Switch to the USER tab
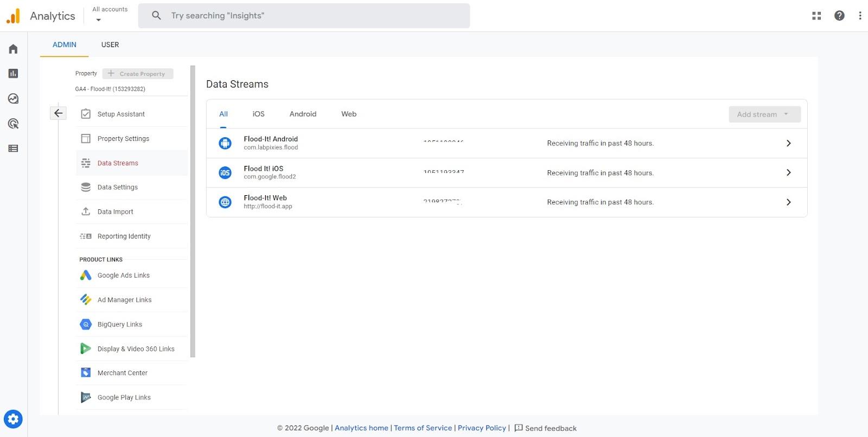This screenshot has height=437, width=868. (110, 44)
